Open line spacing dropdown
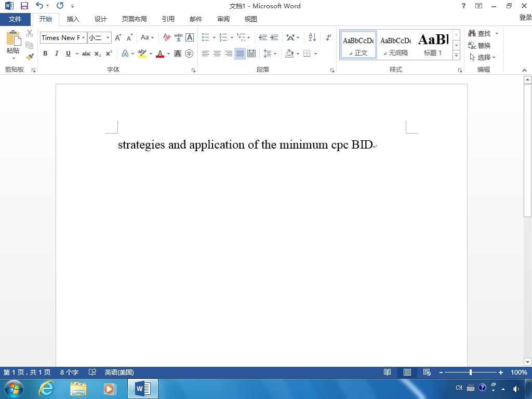This screenshot has height=399, width=532. click(x=270, y=54)
